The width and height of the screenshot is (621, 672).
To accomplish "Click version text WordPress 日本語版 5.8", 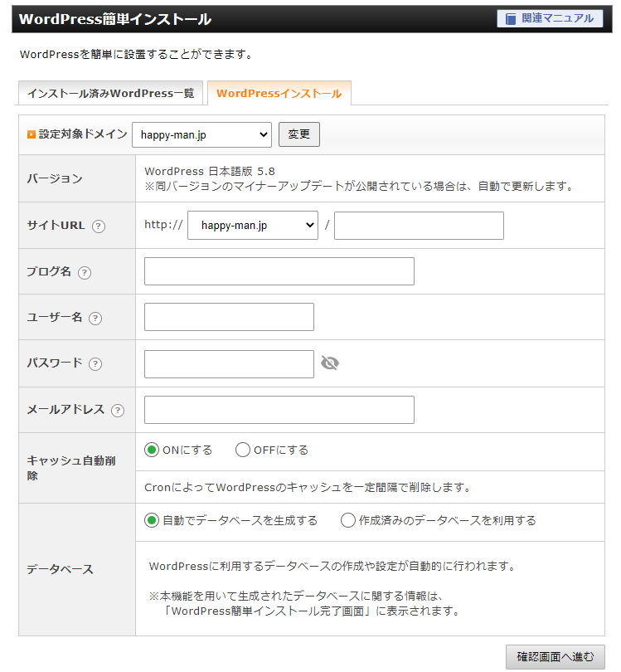I will pyautogui.click(x=210, y=172).
